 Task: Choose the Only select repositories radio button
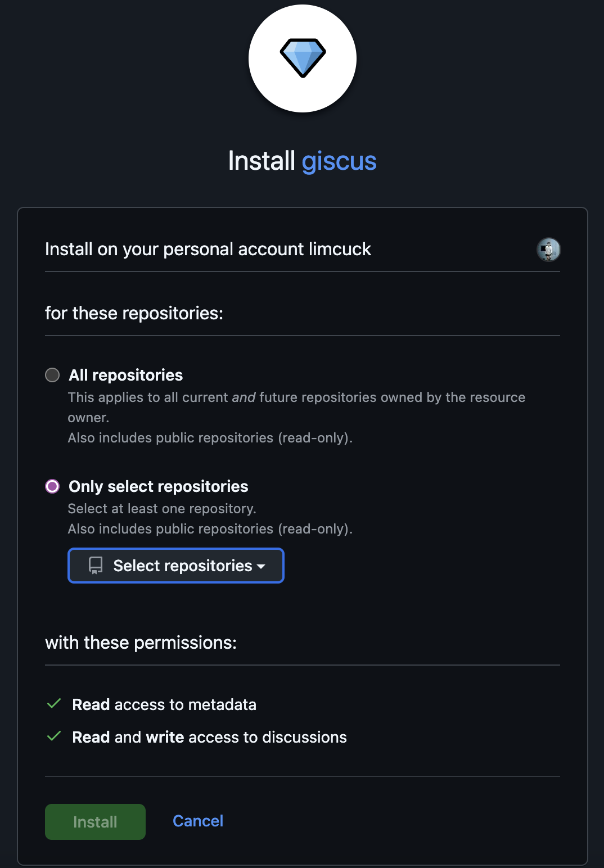[52, 486]
